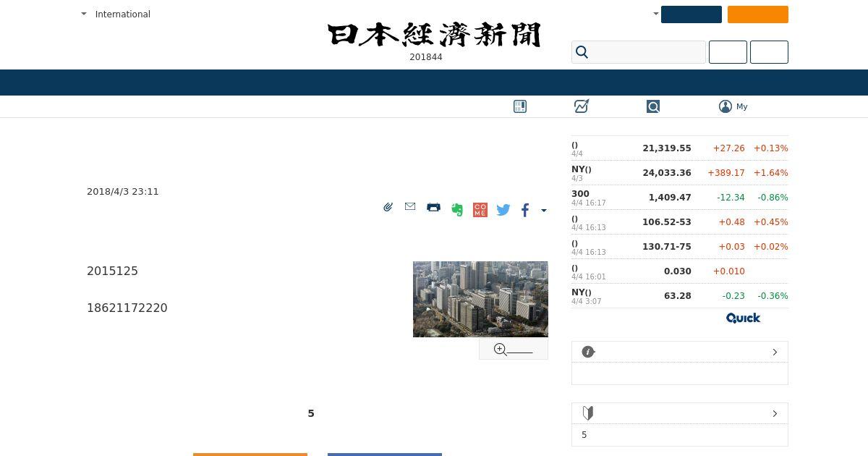Open the square search icon in toolbar
Image resolution: width=868 pixels, height=456 pixels.
click(x=653, y=106)
